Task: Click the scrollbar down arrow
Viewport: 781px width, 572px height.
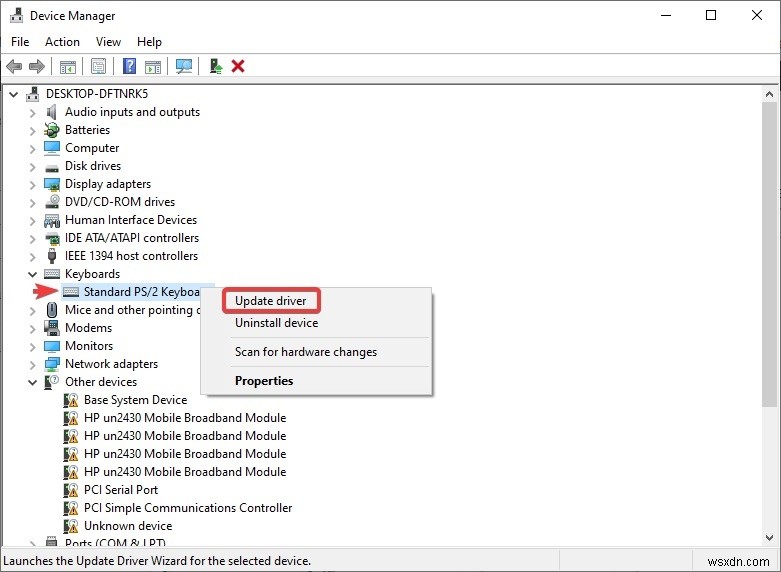Action: click(769, 538)
